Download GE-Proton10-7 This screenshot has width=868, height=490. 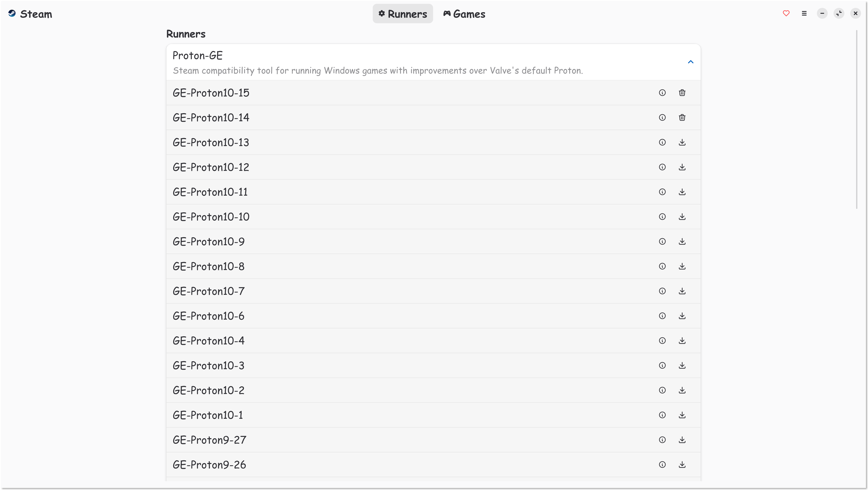pyautogui.click(x=682, y=291)
